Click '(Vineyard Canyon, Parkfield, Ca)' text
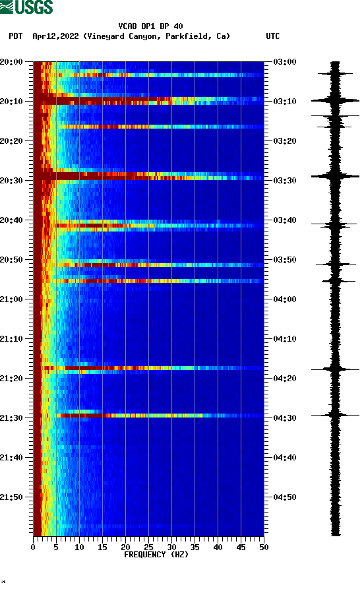 pyautogui.click(x=157, y=36)
